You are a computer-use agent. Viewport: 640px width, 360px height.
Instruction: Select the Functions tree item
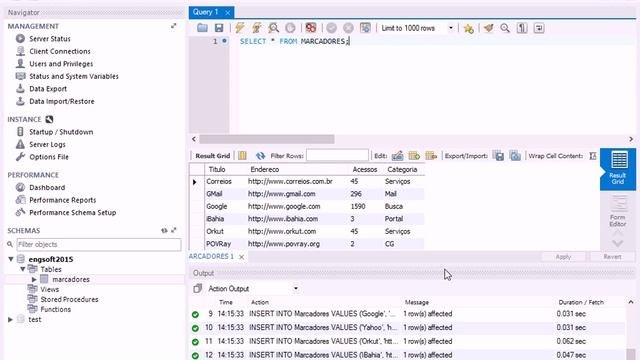tap(56, 309)
